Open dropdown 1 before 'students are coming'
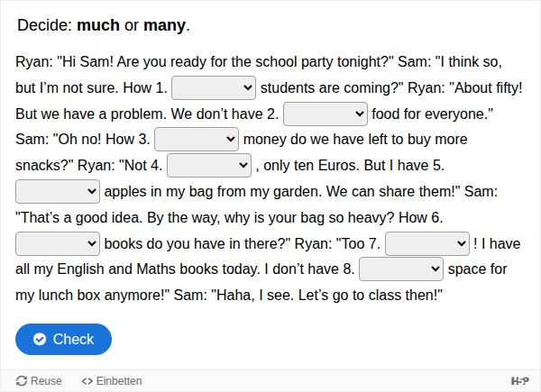This screenshot has height=392, width=541. tap(214, 88)
